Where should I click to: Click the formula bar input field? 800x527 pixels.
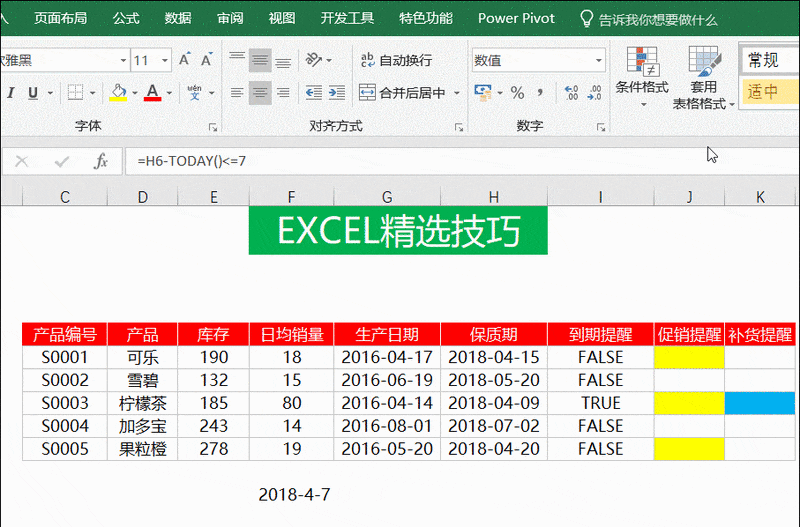pyautogui.click(x=400, y=161)
